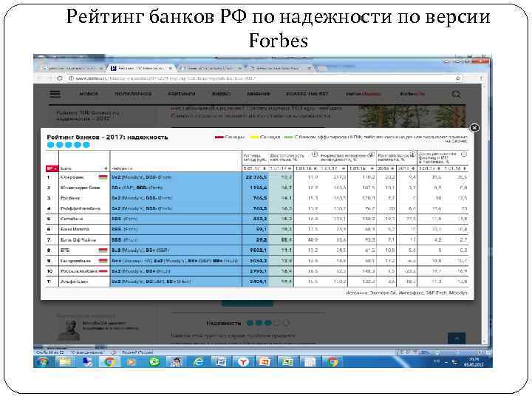Close the Forbes rating tab
Viewport: 532px width, 399px height.
pyautogui.click(x=171, y=68)
